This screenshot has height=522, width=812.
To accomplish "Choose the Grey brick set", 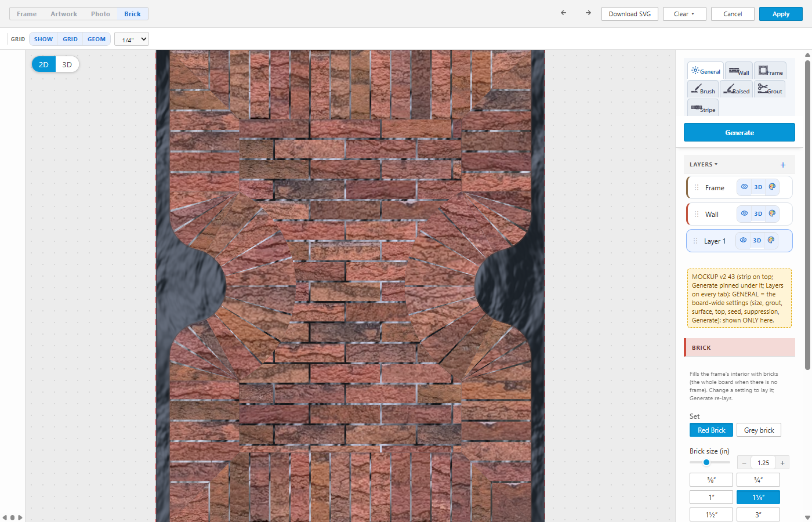I will pos(759,430).
